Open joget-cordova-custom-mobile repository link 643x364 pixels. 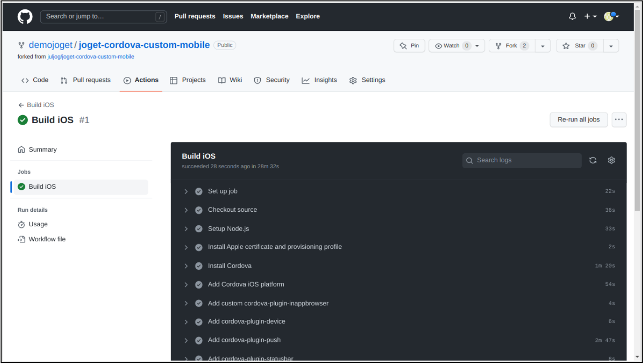pyautogui.click(x=144, y=45)
